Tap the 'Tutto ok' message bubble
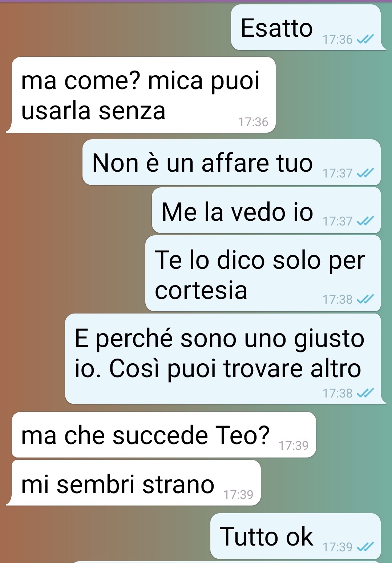 point(295,536)
